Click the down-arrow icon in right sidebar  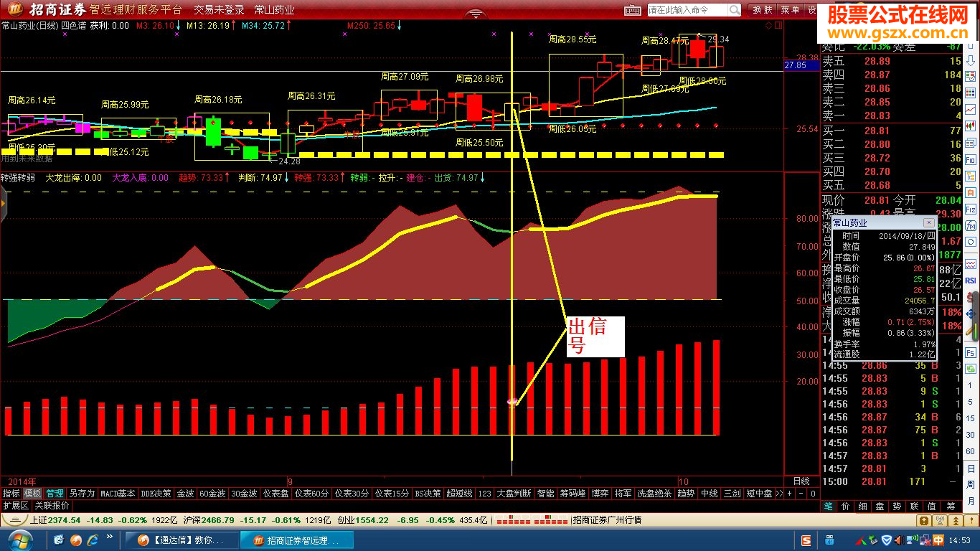pyautogui.click(x=971, y=60)
